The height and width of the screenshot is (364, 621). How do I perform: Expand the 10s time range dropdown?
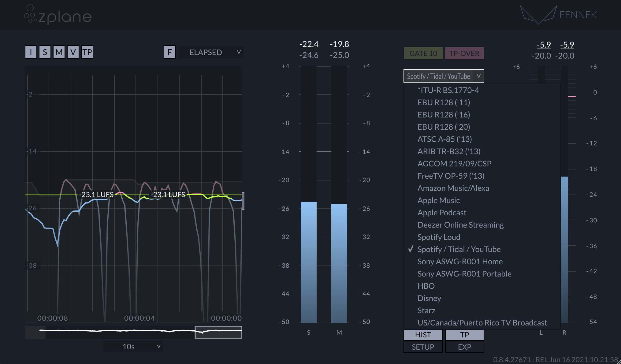click(x=133, y=347)
